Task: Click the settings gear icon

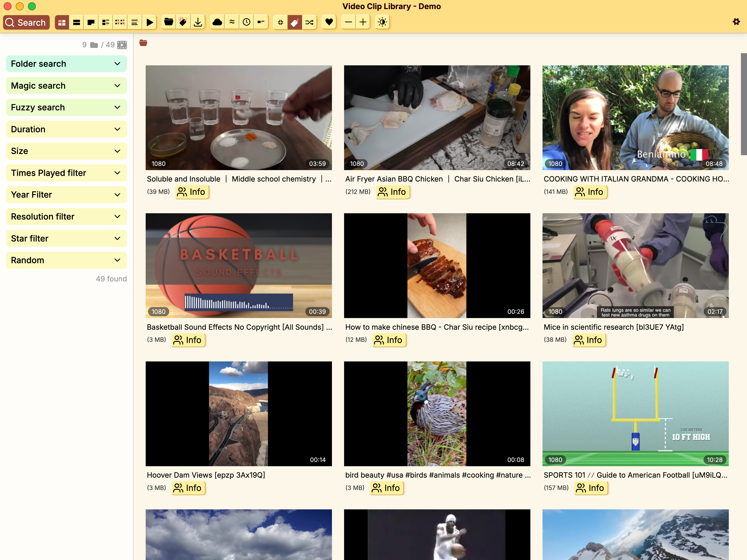Action: 736,22
